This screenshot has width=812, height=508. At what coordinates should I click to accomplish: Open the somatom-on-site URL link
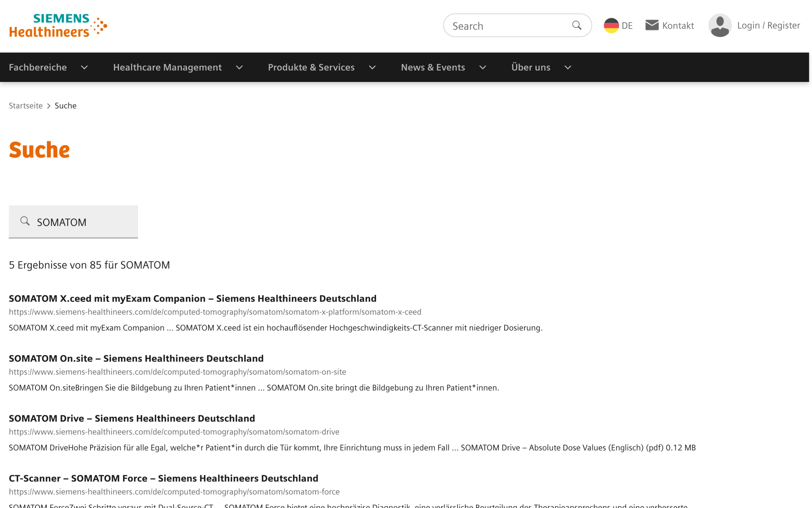[178, 371]
